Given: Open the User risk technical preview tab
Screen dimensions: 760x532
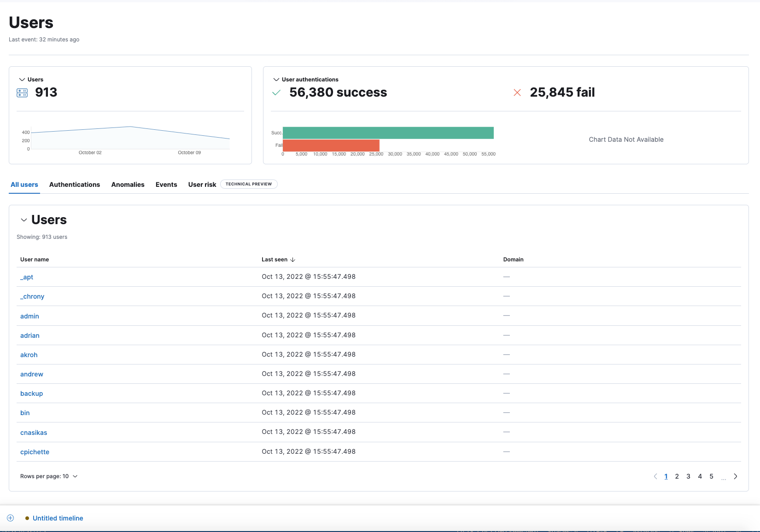Looking at the screenshot, I should (202, 185).
